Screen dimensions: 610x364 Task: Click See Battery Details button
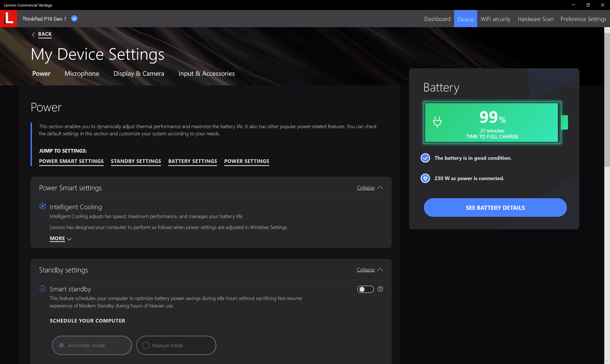[495, 208]
